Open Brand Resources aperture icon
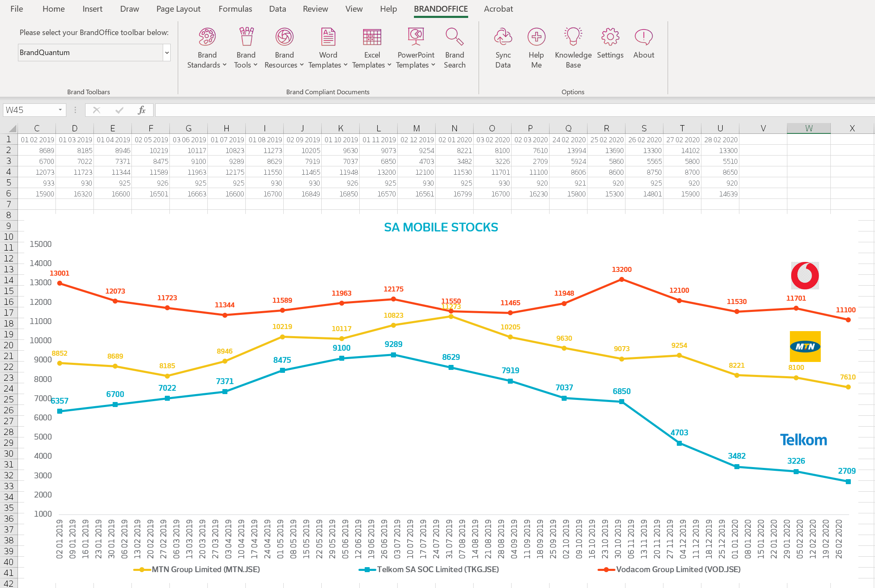This screenshot has height=588, width=875. point(284,37)
